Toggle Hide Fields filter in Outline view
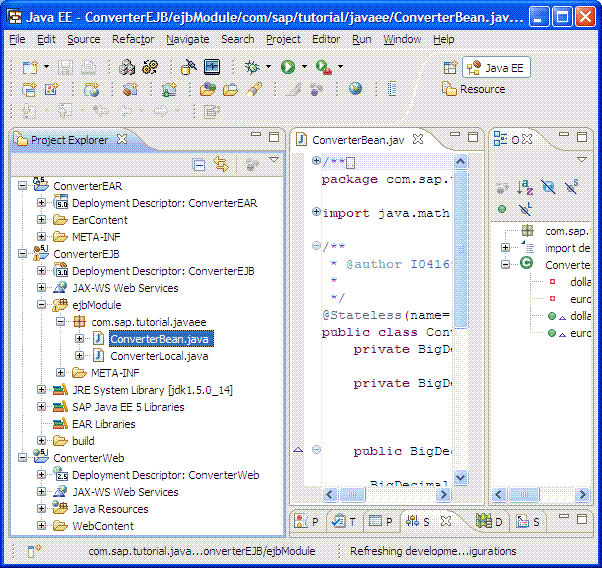 click(548, 187)
